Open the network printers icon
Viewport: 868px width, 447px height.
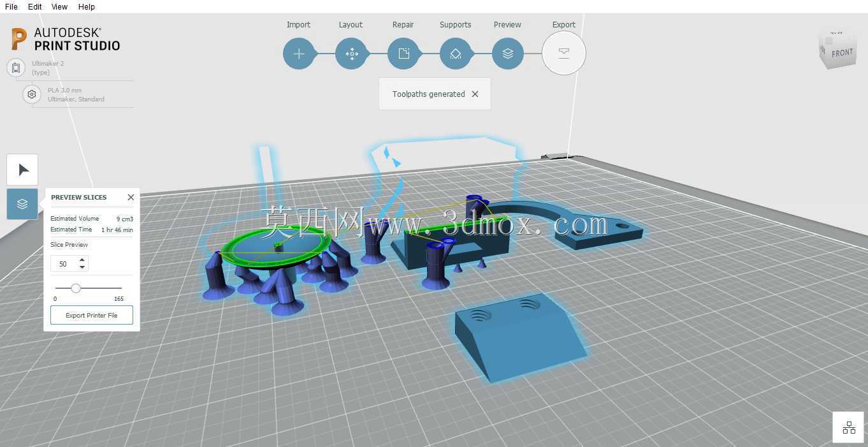849,427
